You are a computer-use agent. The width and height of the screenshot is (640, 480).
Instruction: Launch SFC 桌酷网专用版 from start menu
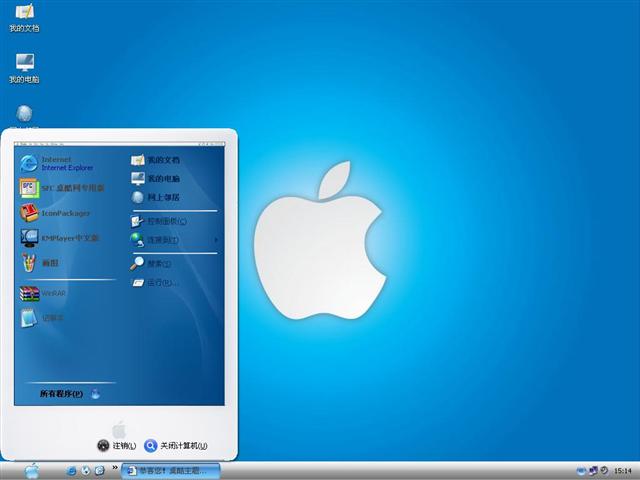point(62,188)
